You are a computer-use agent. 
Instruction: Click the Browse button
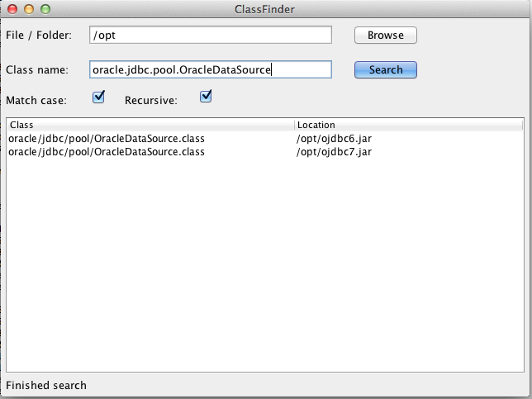(386, 36)
